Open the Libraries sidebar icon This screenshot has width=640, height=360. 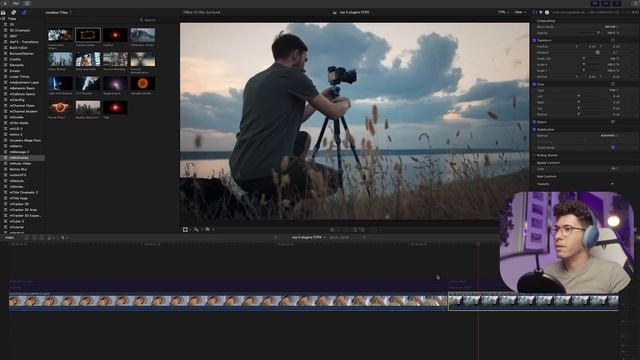(3, 13)
